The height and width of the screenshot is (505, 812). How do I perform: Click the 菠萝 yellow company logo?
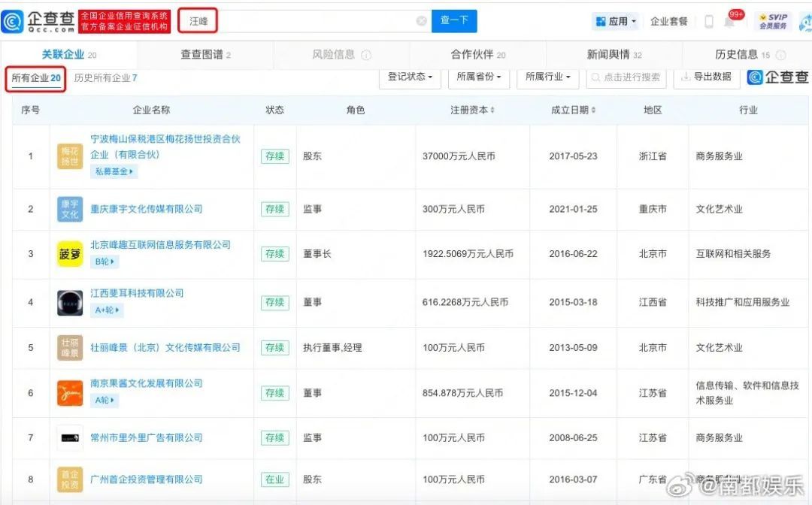(x=70, y=254)
